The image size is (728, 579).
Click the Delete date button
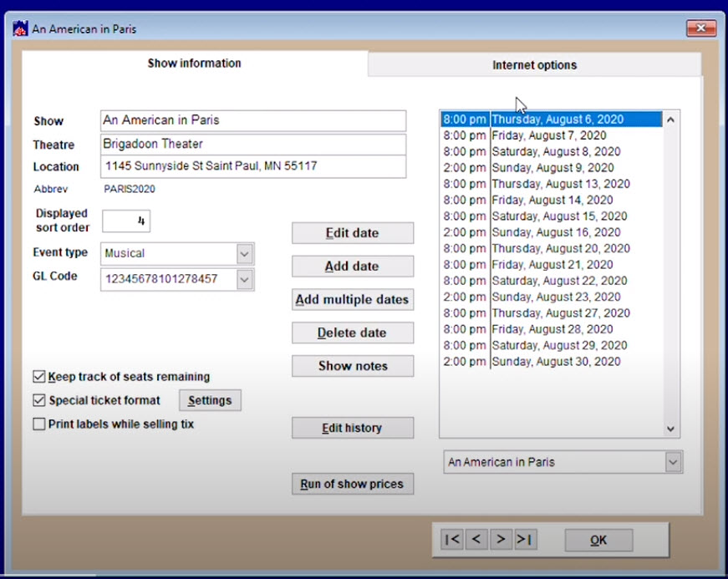(x=353, y=333)
